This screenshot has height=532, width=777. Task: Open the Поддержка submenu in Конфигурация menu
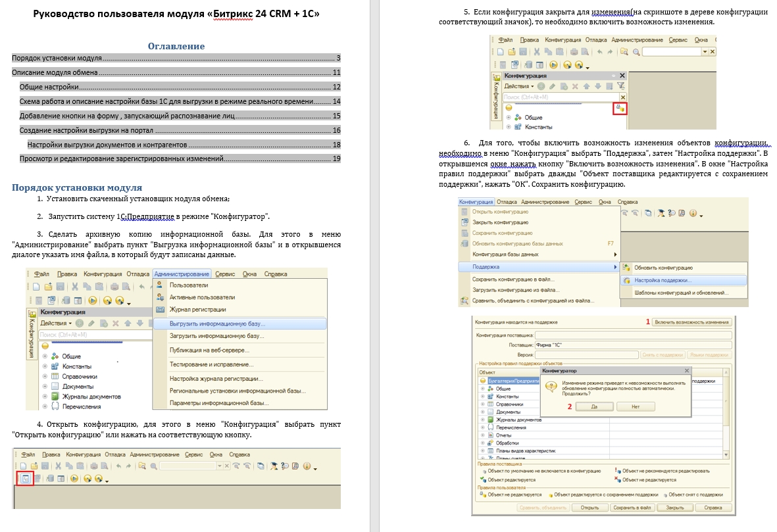539,267
